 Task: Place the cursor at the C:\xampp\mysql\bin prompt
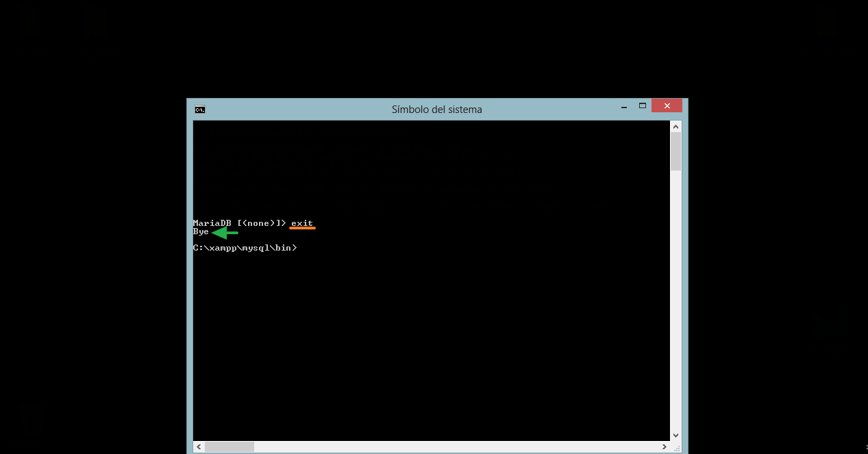click(x=245, y=247)
